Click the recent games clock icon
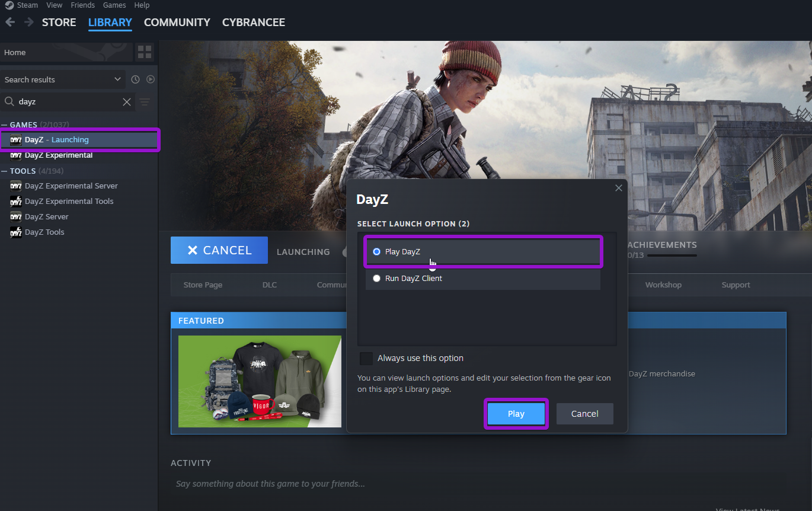 point(135,79)
